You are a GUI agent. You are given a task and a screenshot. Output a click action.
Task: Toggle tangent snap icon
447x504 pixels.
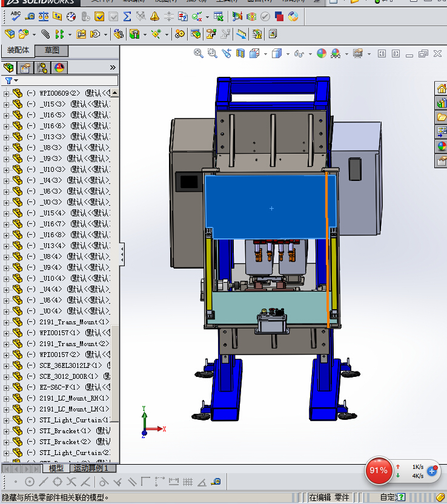[x=103, y=482]
